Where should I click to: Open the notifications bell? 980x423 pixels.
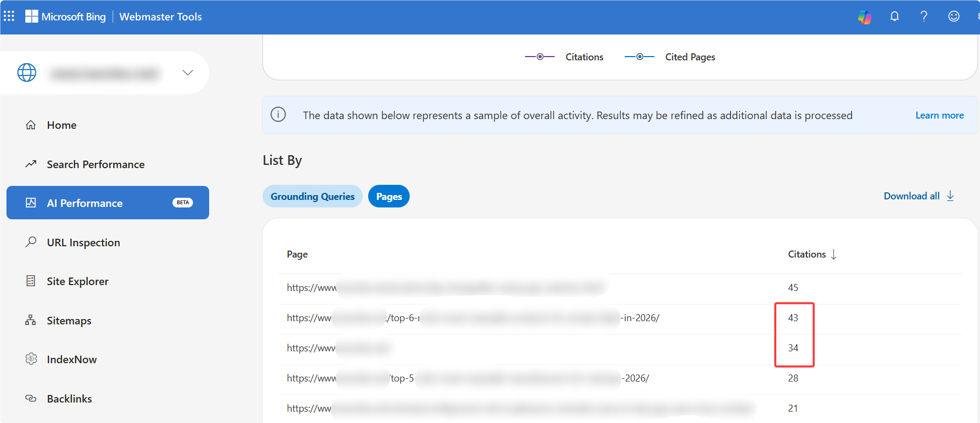point(894,17)
